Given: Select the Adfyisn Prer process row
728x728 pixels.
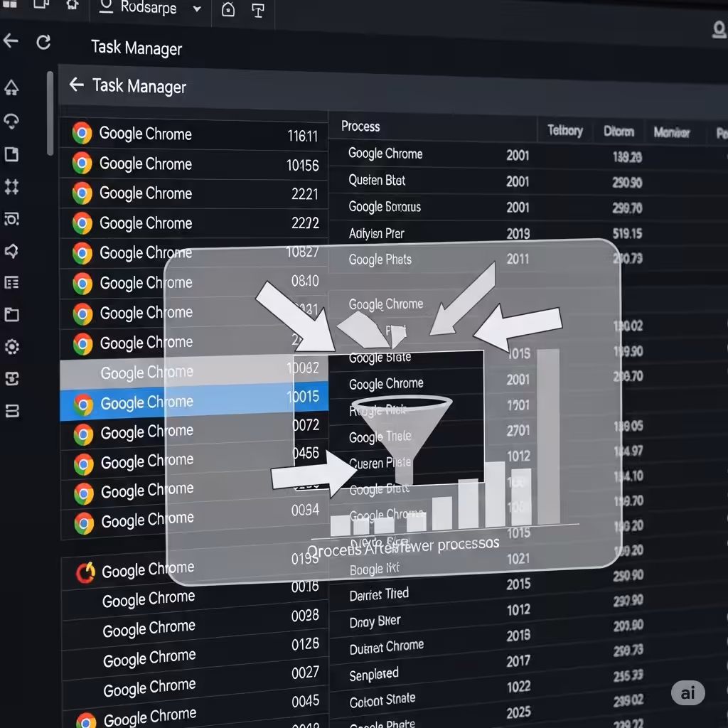Looking at the screenshot, I should (528, 233).
